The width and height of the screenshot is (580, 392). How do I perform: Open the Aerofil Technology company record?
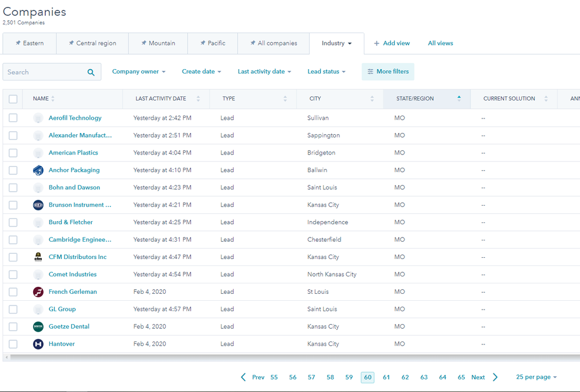coord(75,118)
